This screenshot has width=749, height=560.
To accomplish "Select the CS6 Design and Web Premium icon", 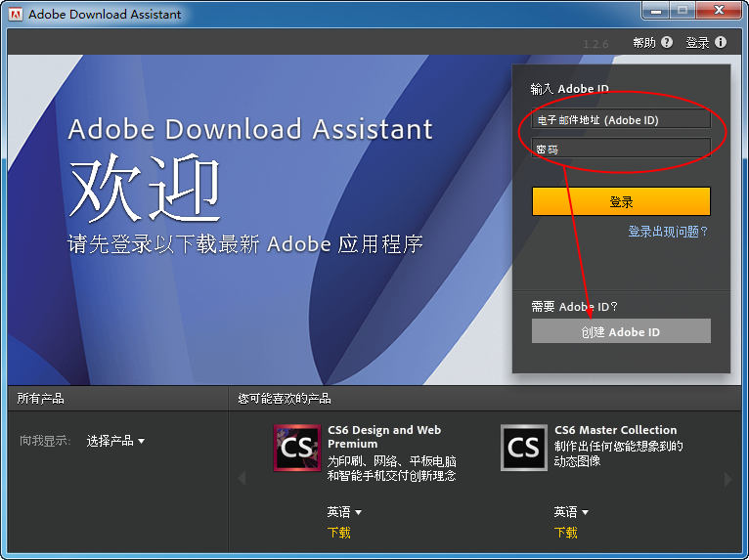I will coord(296,449).
